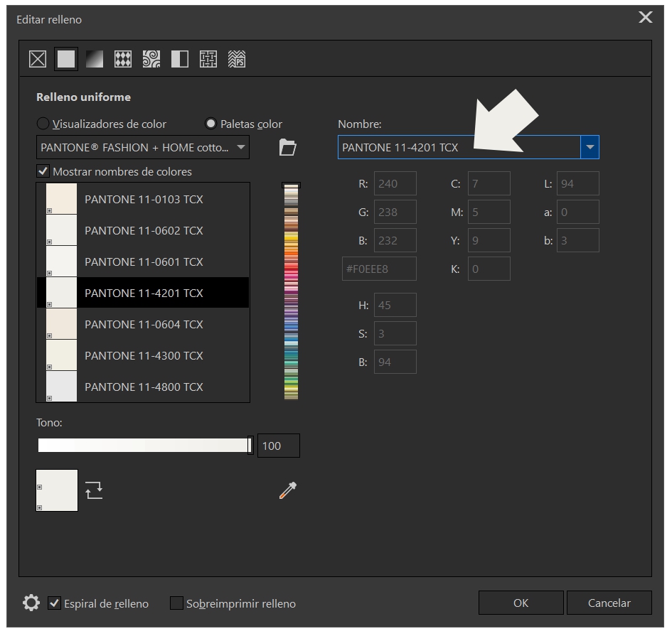Expand the Nombre color dropdown

(x=590, y=147)
